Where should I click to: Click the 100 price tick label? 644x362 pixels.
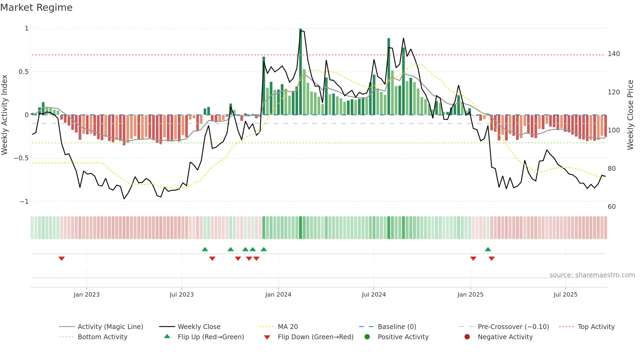tap(614, 130)
